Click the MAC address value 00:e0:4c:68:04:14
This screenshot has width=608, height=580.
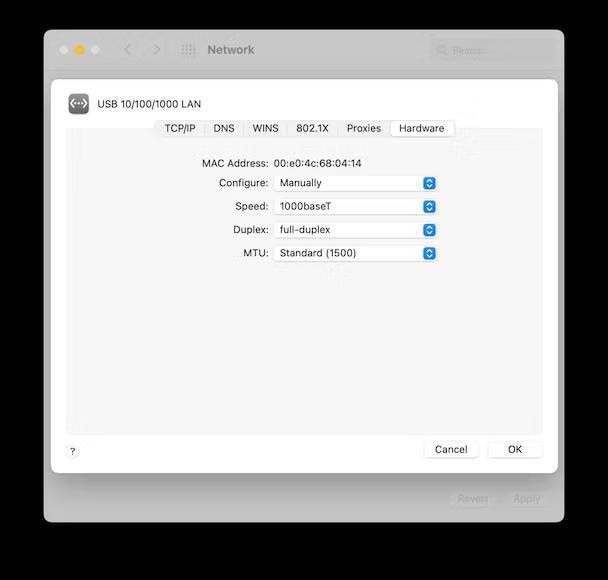click(317, 163)
